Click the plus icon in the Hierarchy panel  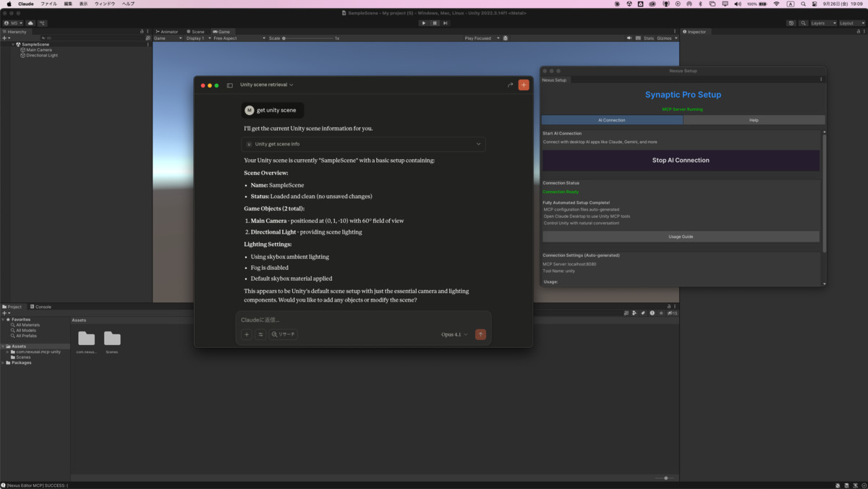(6, 38)
